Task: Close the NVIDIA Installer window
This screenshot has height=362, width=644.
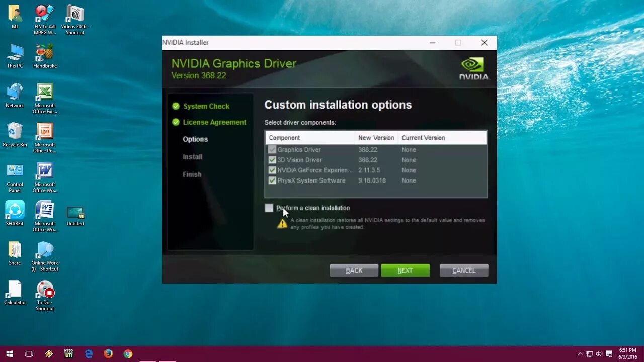Action: click(x=484, y=43)
